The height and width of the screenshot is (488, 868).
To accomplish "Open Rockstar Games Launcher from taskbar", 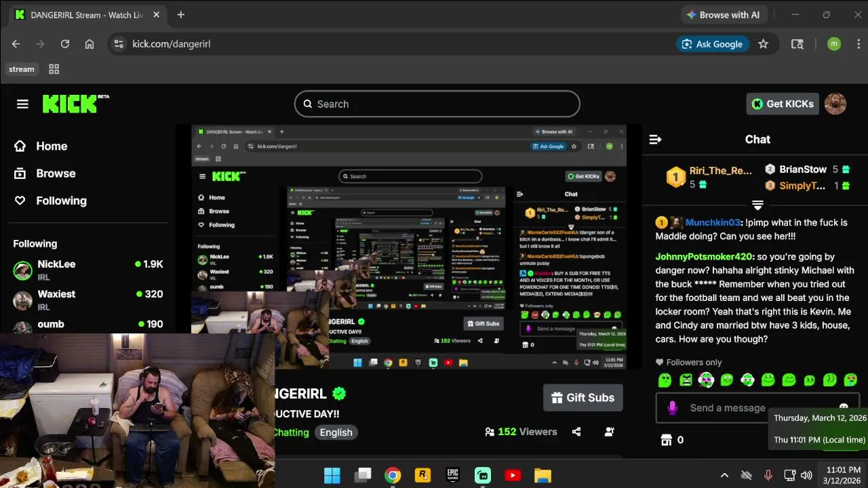I will (x=422, y=476).
